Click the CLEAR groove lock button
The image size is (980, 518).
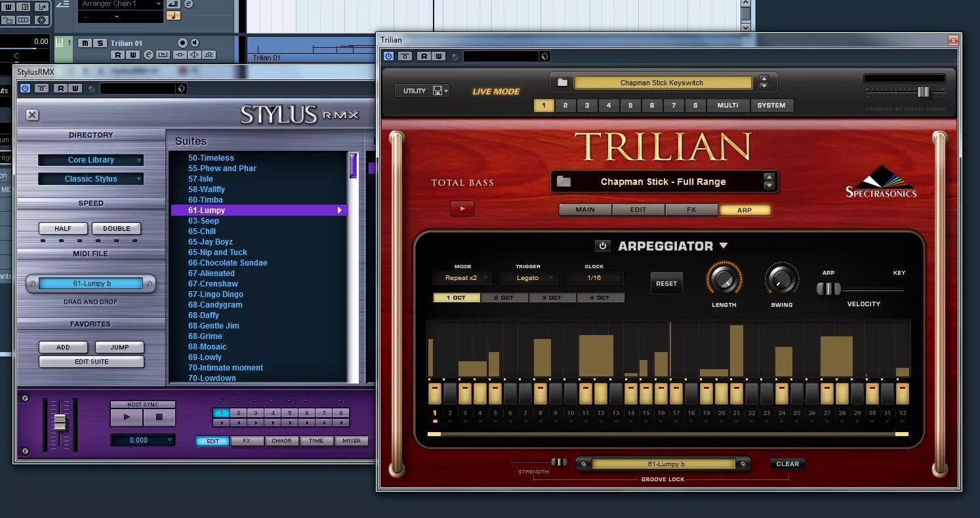pyautogui.click(x=788, y=464)
